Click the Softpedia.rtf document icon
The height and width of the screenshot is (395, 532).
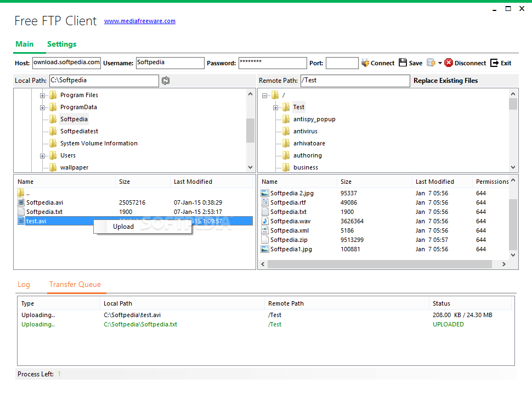(x=265, y=202)
